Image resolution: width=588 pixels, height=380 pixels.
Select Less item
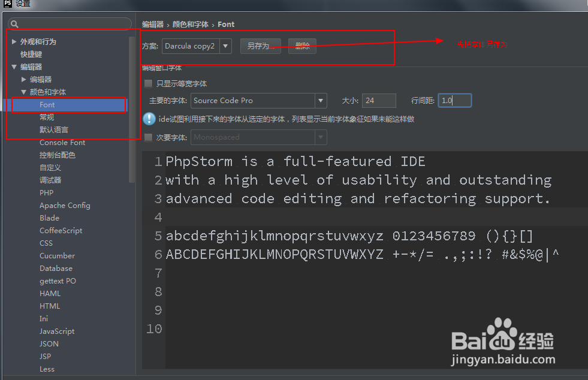47,369
